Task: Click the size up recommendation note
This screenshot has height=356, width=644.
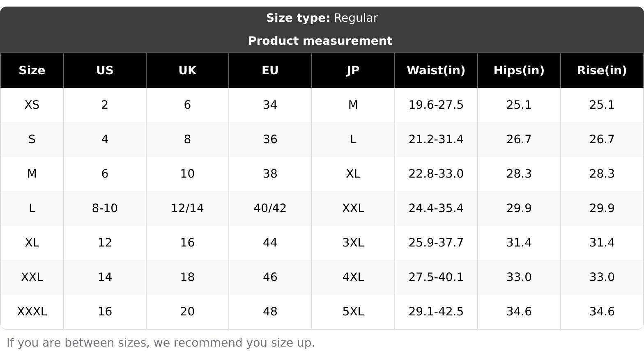Action: tap(161, 343)
